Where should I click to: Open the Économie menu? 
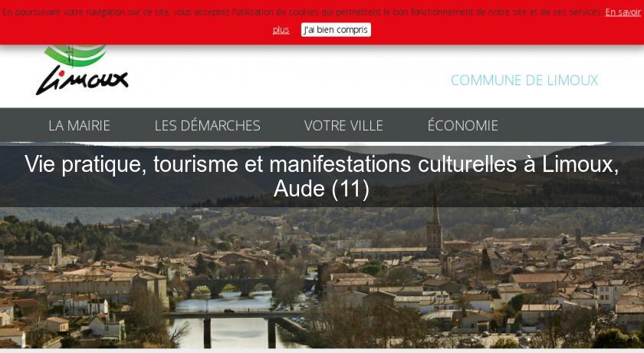[x=463, y=125]
